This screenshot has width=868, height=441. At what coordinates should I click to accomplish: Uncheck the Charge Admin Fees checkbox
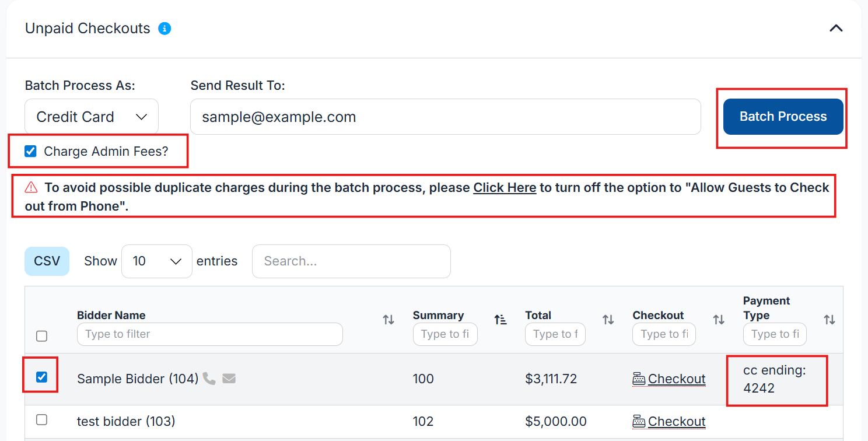pos(31,152)
